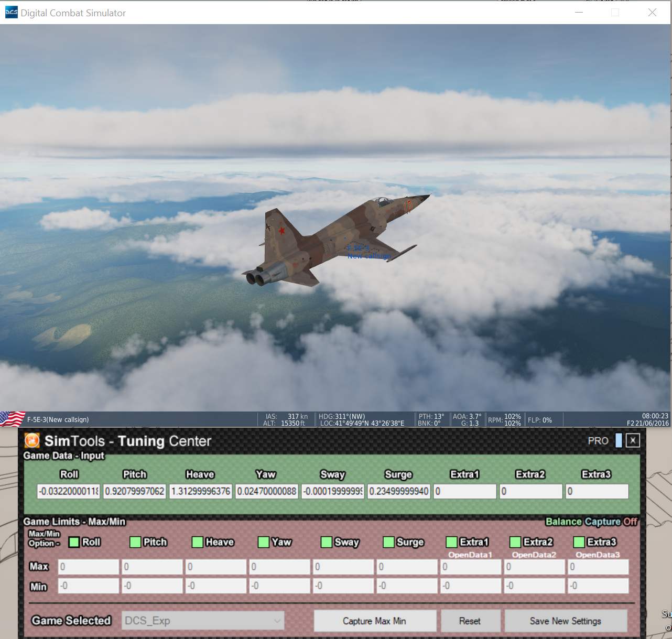Screen dimensions: 672x639
Task: Toggle the Heave max/min checkbox
Action: (x=198, y=542)
